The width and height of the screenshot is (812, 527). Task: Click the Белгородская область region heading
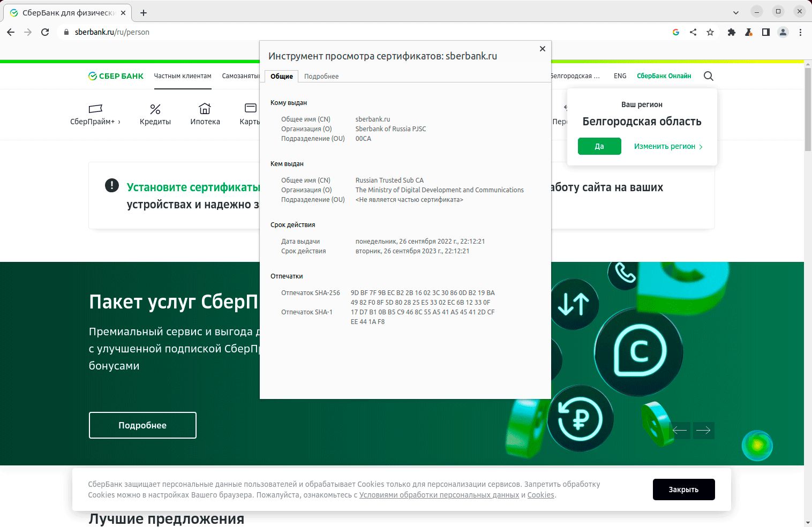(642, 122)
